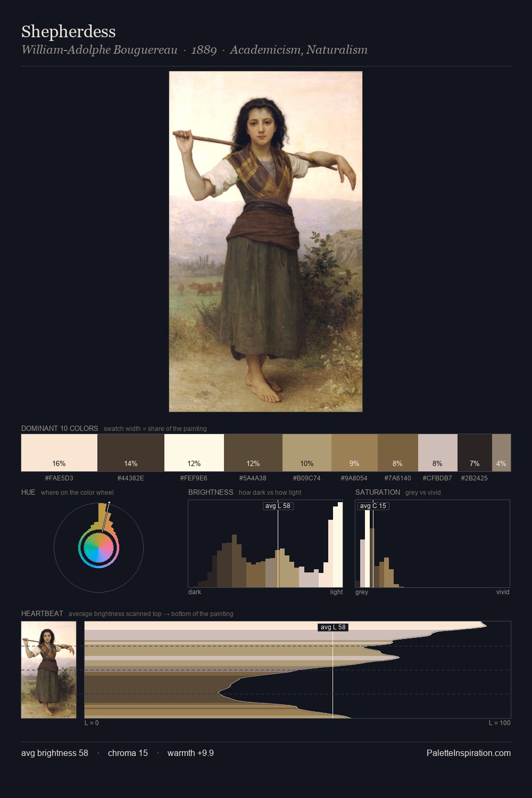The image size is (532, 798).
Task: Click avg L 58 marker in Heartbeat chart
Action: 333,627
